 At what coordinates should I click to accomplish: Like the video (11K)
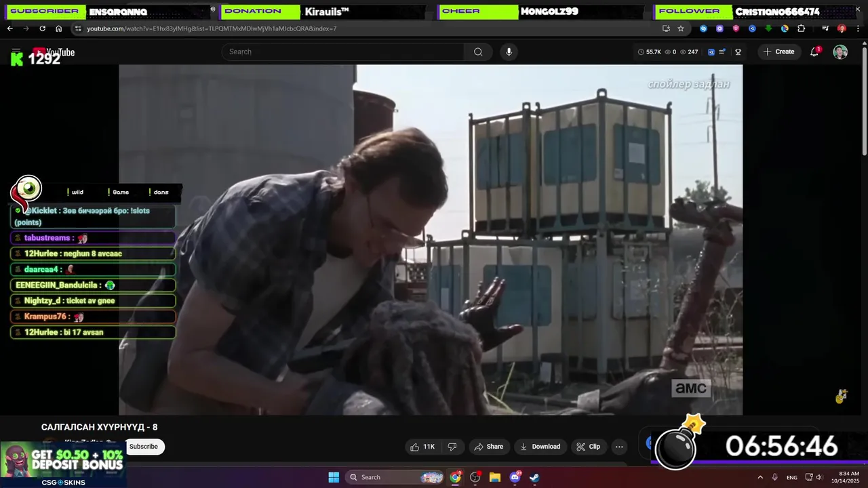click(x=422, y=447)
